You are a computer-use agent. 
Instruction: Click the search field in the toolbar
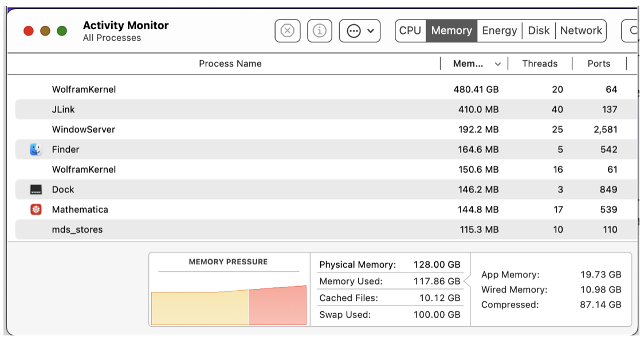click(x=630, y=31)
